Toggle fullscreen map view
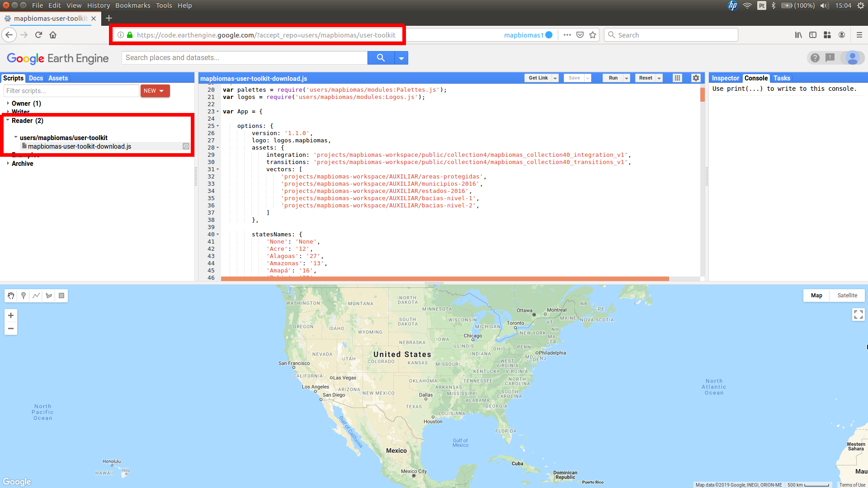The image size is (868, 488). (858, 314)
